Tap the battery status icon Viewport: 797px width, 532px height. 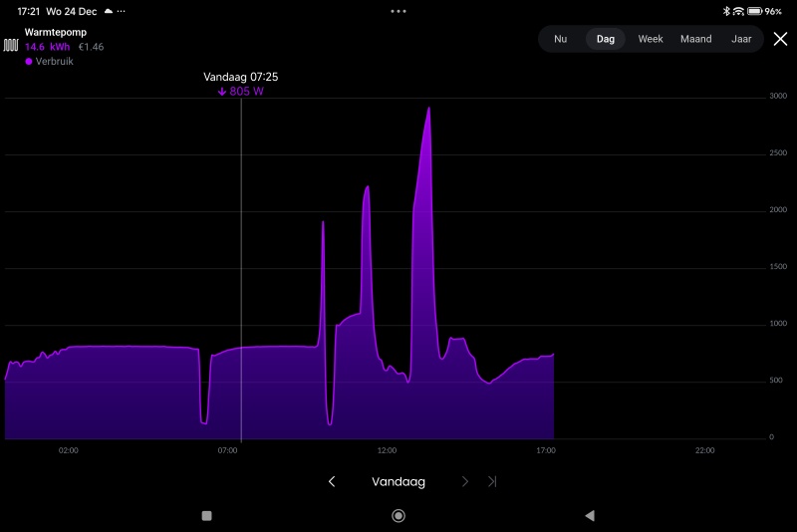754,11
